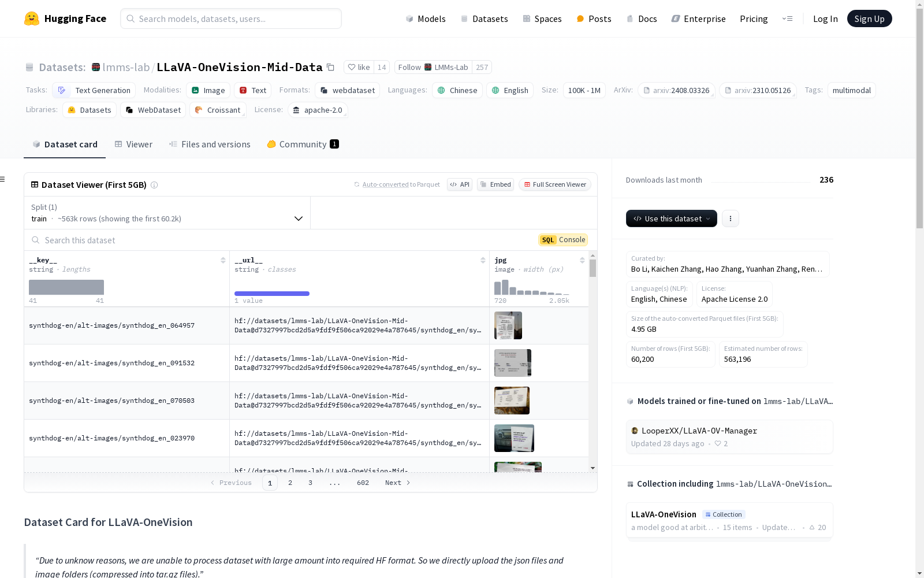
Task: Open the navigation more-menu icon beside Pricing
Action: 787,18
